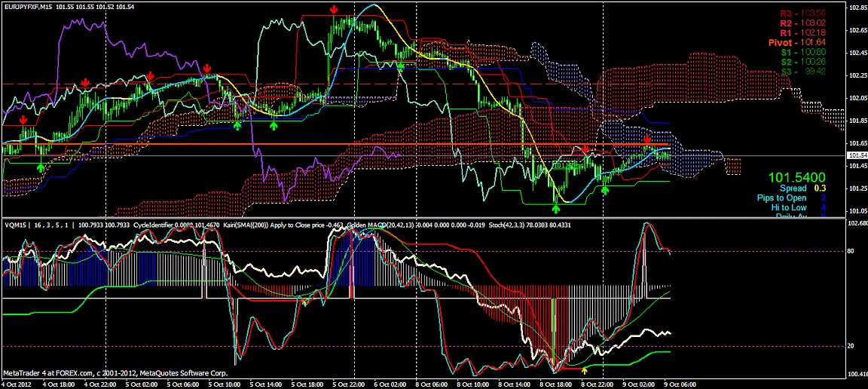Click the S1 - 100.80 support label
The width and height of the screenshot is (868, 389).
point(805,52)
